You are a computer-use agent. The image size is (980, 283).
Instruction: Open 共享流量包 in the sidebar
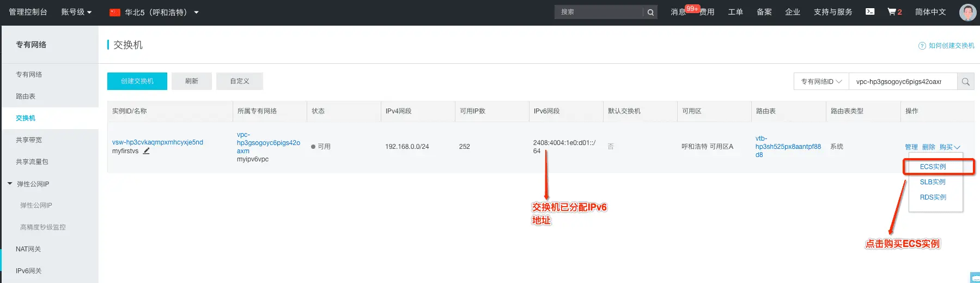click(x=32, y=162)
